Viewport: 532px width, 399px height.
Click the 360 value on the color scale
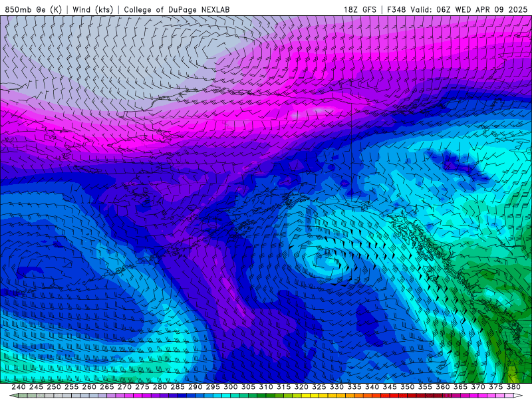click(443, 387)
